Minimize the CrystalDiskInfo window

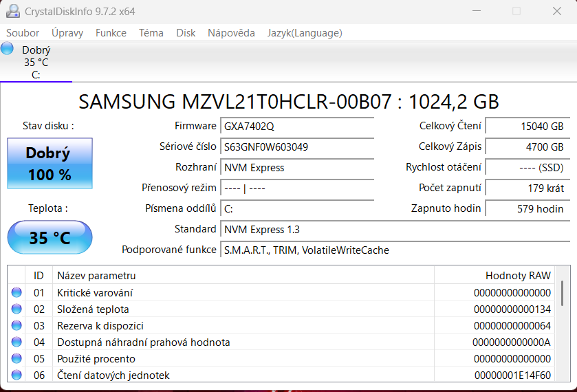click(477, 11)
